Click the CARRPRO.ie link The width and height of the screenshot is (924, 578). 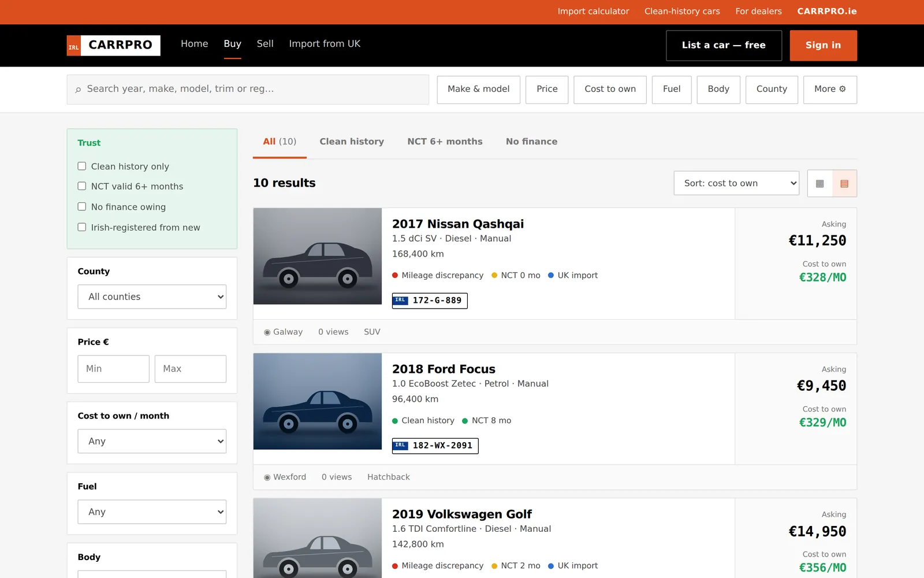coord(827,12)
